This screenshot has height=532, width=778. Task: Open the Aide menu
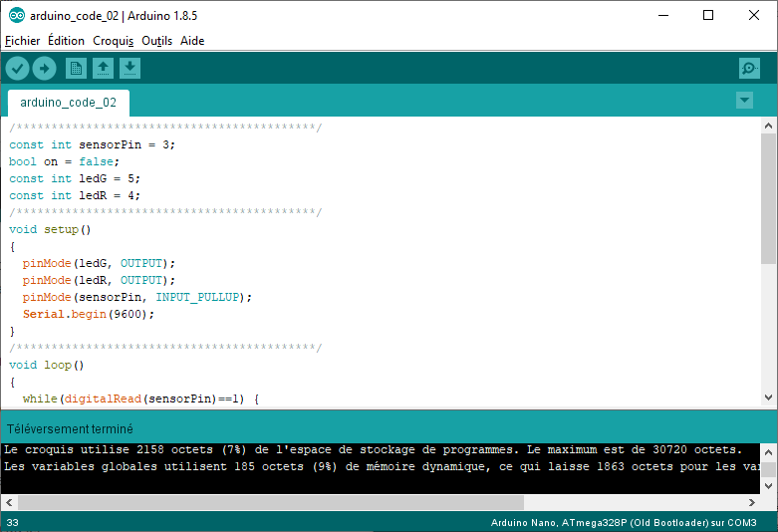point(192,41)
